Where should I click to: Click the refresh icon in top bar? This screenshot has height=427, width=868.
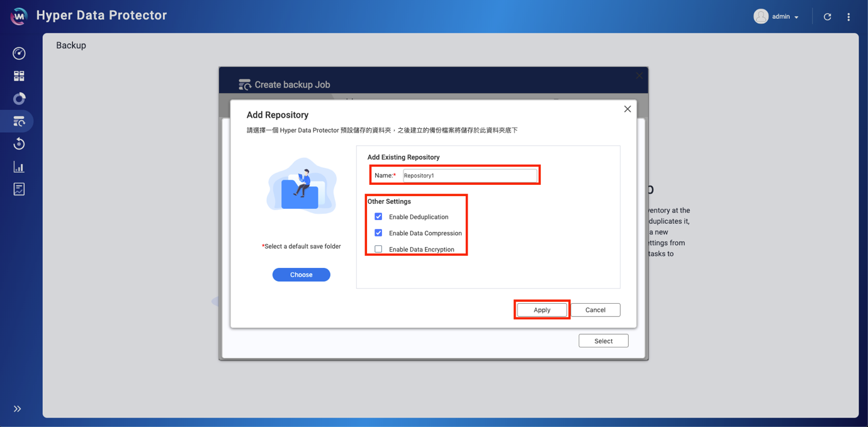(x=828, y=17)
